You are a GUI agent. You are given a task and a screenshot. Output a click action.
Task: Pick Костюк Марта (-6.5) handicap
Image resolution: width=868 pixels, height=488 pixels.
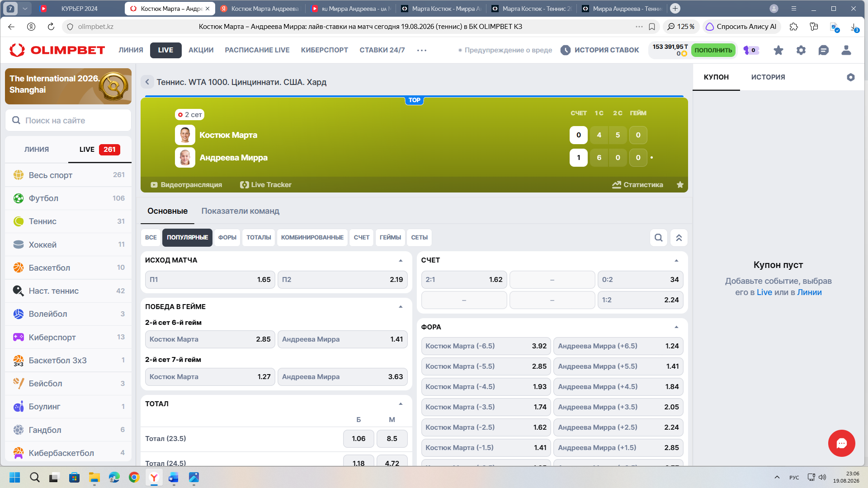pos(486,346)
